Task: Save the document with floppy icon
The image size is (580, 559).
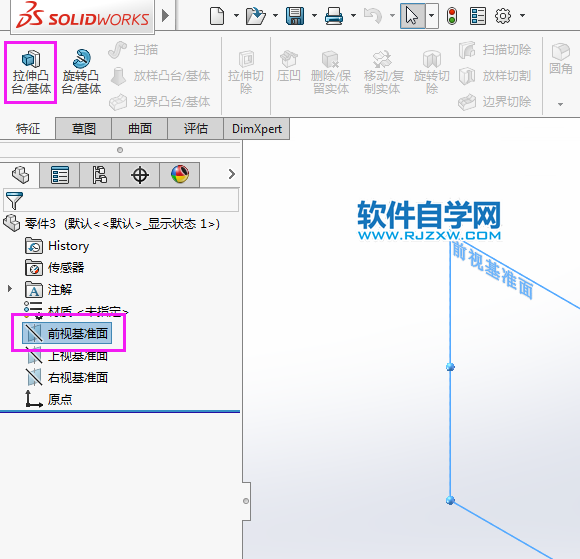Action: tap(295, 16)
